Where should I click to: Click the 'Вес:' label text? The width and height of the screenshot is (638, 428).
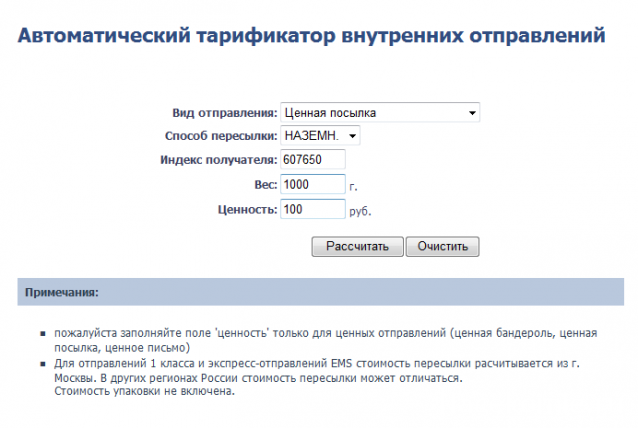(x=266, y=185)
